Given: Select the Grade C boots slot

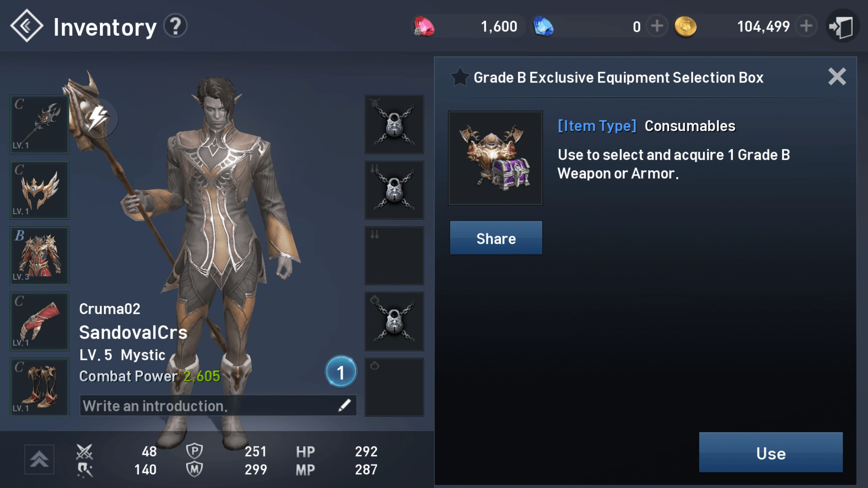Looking at the screenshot, I should 39,387.
